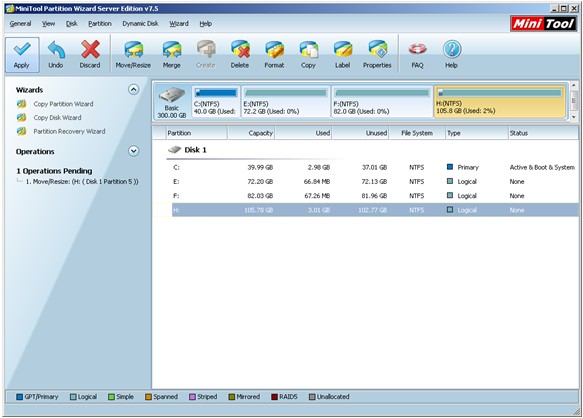Undo the last pending operation
Screen dimensions: 583x418
[x=56, y=54]
